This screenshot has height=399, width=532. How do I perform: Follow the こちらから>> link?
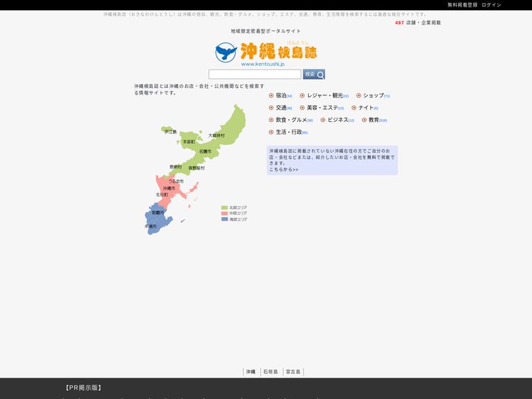pos(284,170)
